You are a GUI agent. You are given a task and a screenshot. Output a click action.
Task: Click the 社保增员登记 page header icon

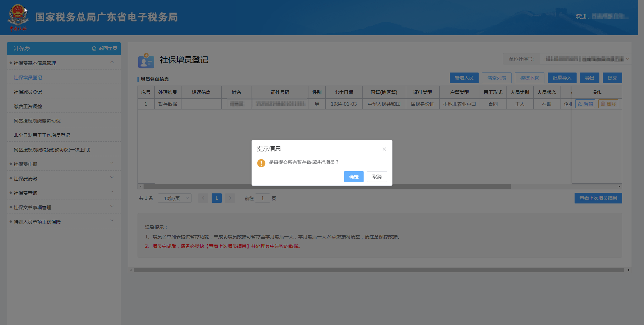[146, 60]
